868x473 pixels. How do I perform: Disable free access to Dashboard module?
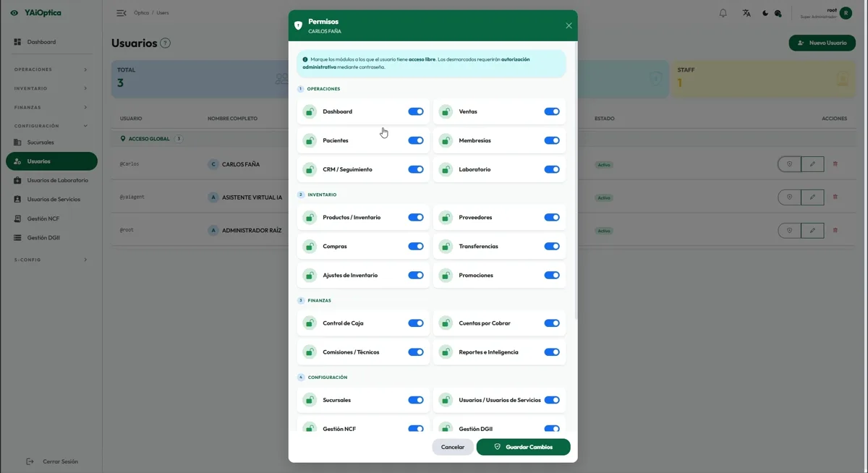[x=416, y=111]
